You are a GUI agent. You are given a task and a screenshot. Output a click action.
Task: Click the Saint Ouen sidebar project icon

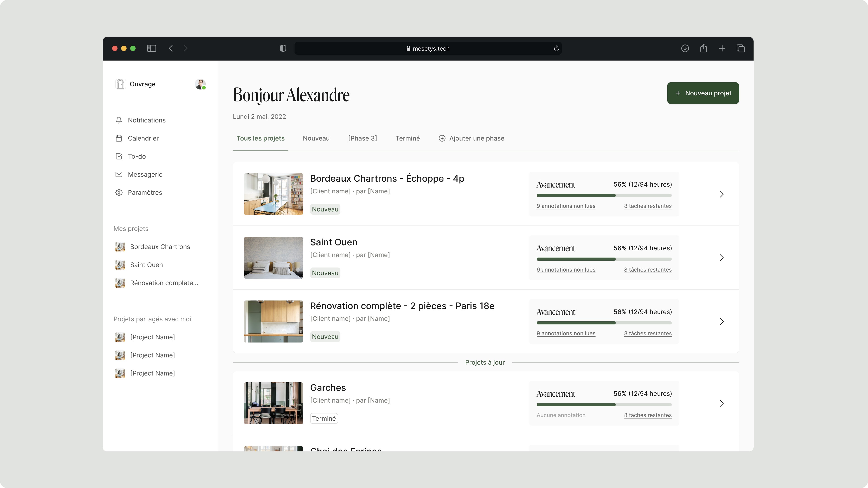tap(120, 265)
